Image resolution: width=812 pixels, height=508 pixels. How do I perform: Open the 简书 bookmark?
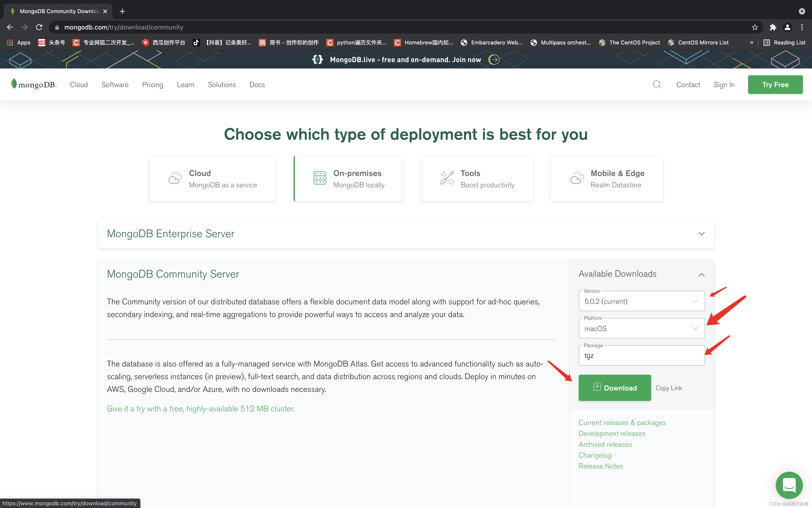(x=289, y=43)
